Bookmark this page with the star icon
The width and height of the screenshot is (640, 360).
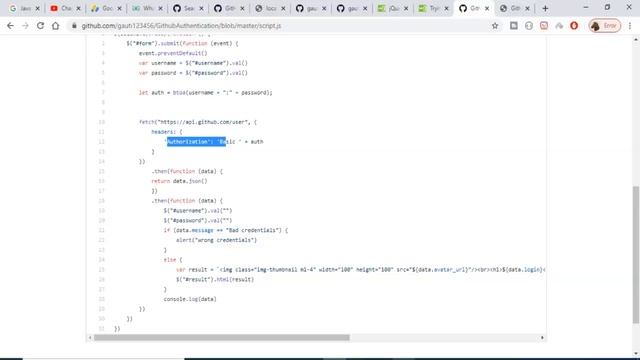(x=495, y=26)
